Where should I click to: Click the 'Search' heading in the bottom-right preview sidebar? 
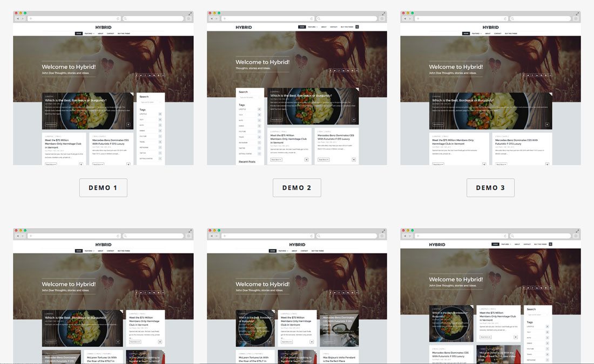click(x=531, y=309)
